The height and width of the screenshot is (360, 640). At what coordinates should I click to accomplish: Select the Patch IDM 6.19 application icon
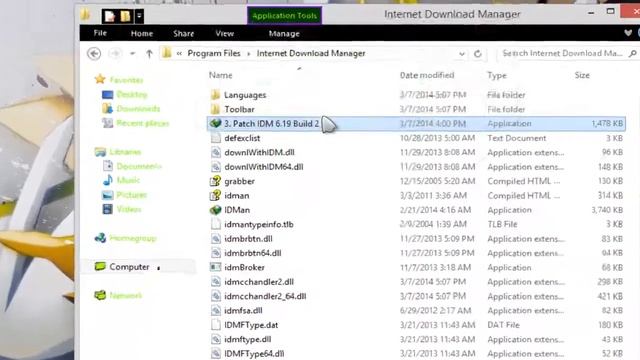pyautogui.click(x=216, y=123)
